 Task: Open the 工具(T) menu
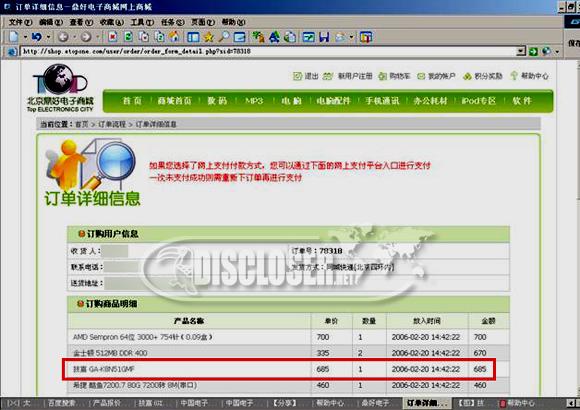(142, 22)
